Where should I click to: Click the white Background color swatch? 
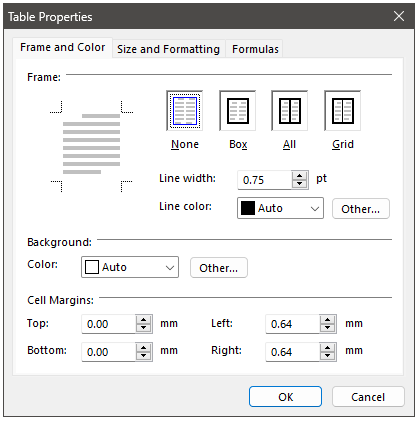click(92, 267)
